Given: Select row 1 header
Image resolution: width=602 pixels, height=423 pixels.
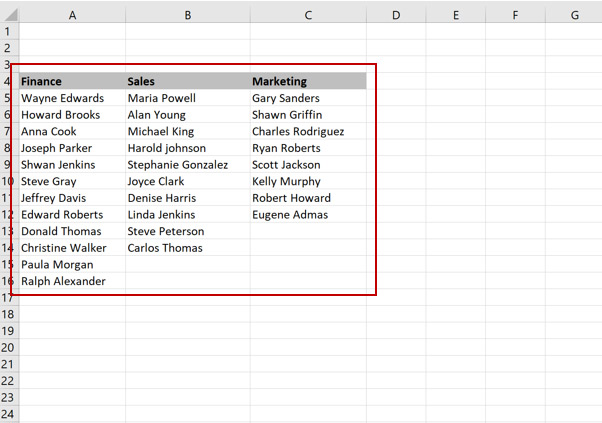Looking at the screenshot, I should [9, 31].
